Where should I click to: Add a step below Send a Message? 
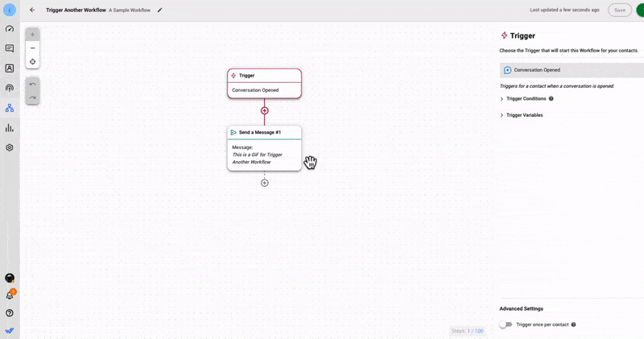[x=264, y=183]
